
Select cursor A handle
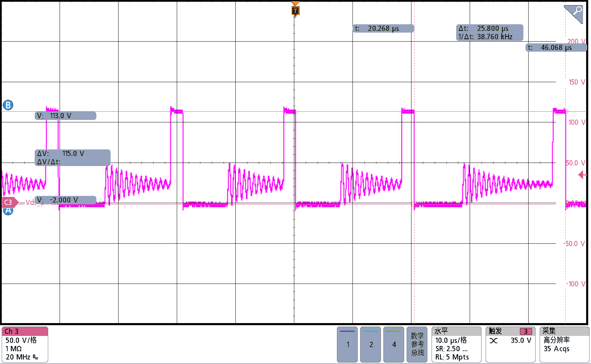click(x=8, y=211)
